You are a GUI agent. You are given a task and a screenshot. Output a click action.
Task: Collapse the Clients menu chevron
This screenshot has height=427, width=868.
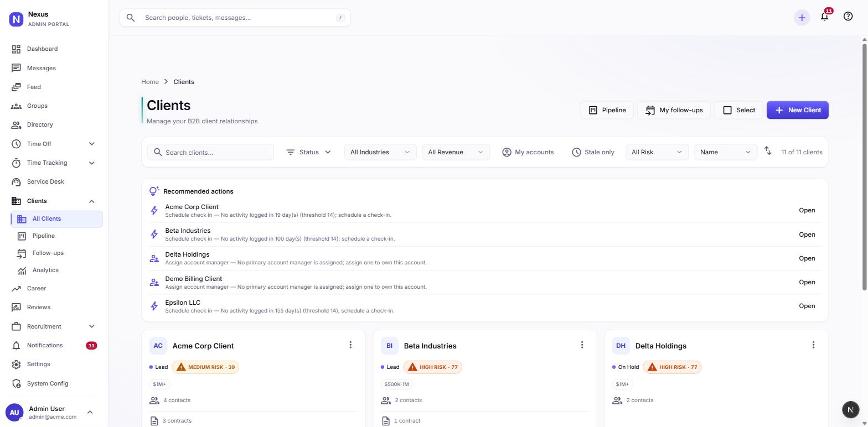tap(92, 201)
